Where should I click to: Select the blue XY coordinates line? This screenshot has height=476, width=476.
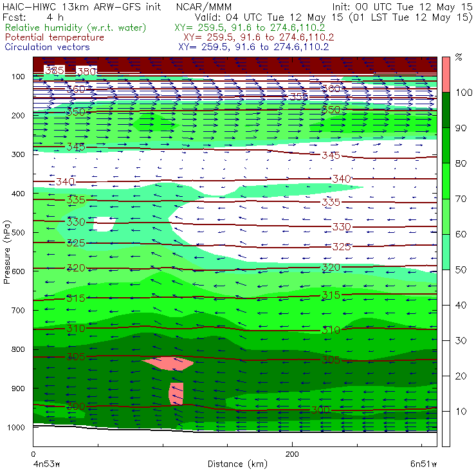(253, 47)
